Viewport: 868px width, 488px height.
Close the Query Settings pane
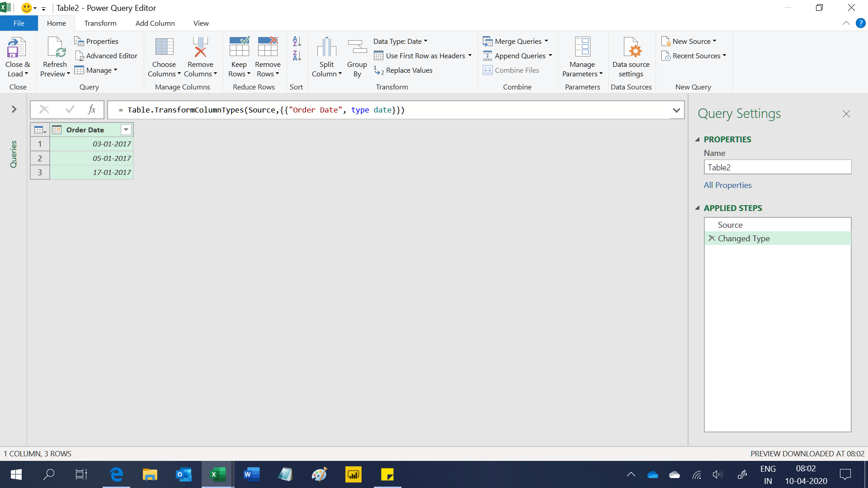tap(846, 114)
